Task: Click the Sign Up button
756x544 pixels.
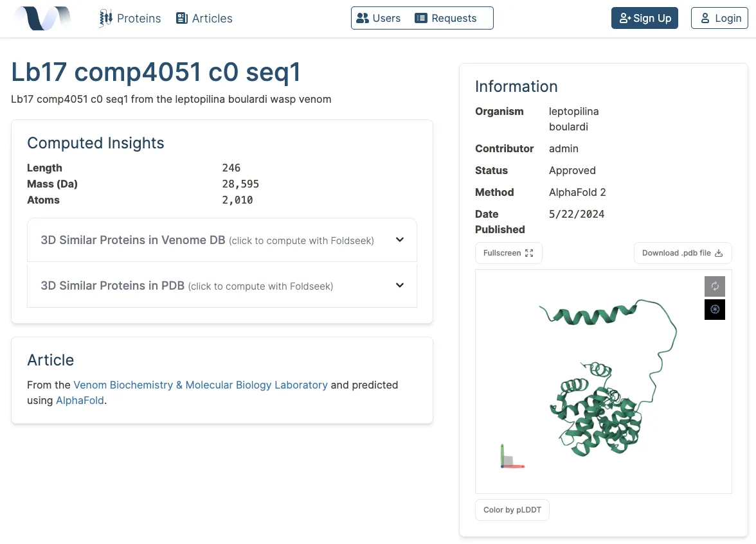Action: click(645, 19)
